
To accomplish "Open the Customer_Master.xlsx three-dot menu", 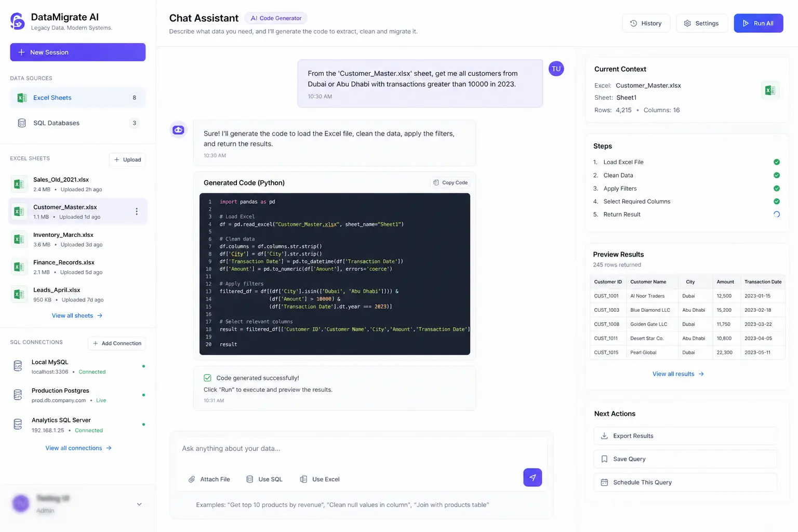I will click(x=137, y=211).
